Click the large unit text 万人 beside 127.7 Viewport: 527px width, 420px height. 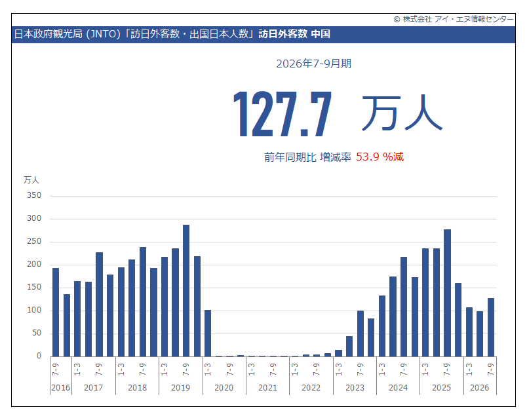tap(402, 113)
